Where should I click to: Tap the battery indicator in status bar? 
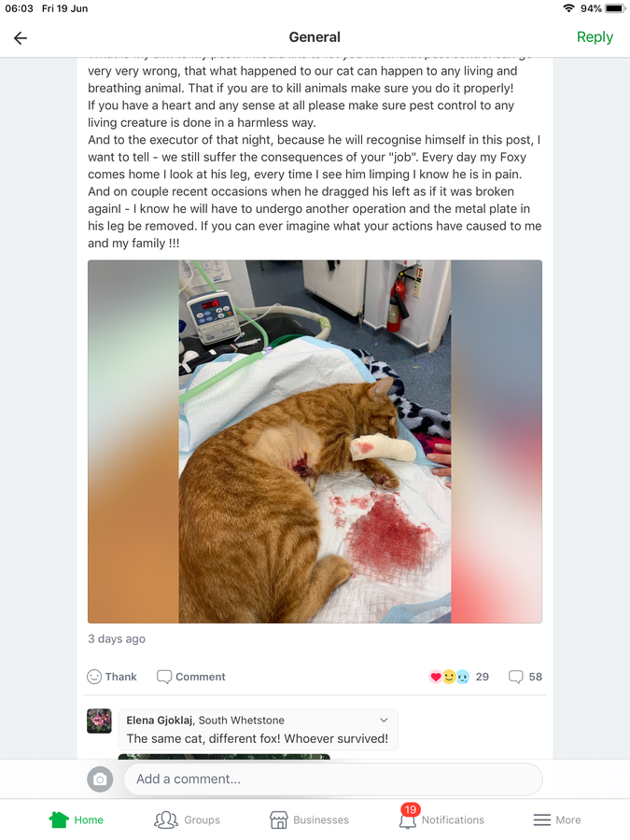(616, 8)
